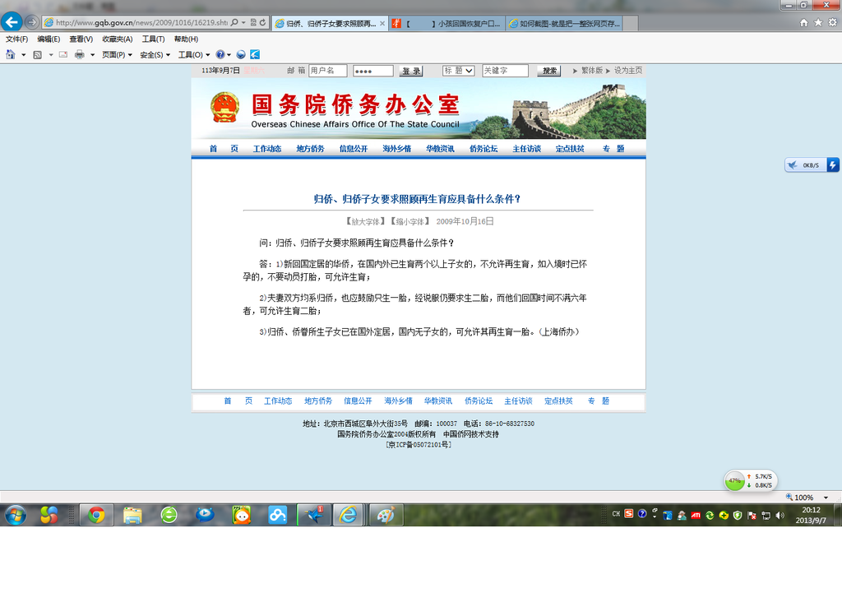Click the compatibility view icon in address bar

[x=253, y=22]
